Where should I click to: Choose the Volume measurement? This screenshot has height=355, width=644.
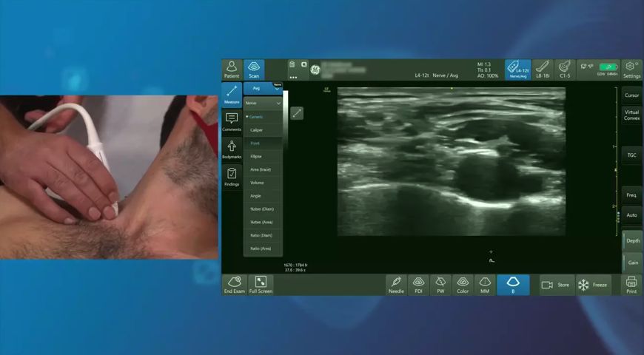pyautogui.click(x=263, y=183)
